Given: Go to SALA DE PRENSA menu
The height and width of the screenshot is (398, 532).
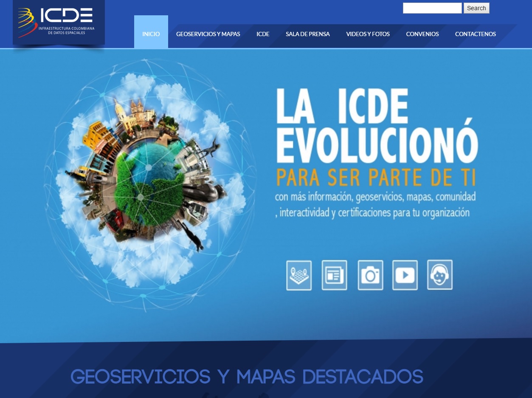Looking at the screenshot, I should (308, 34).
